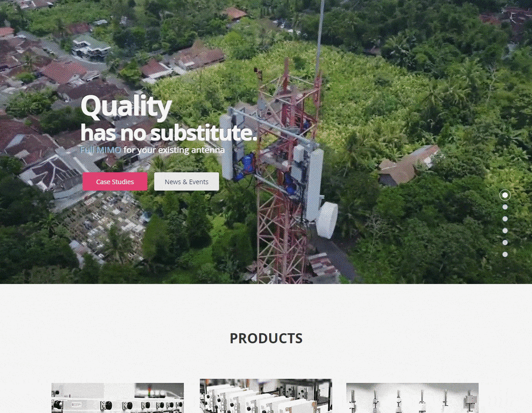Go to the fourth slide dot
The image size is (532, 413).
click(x=505, y=231)
